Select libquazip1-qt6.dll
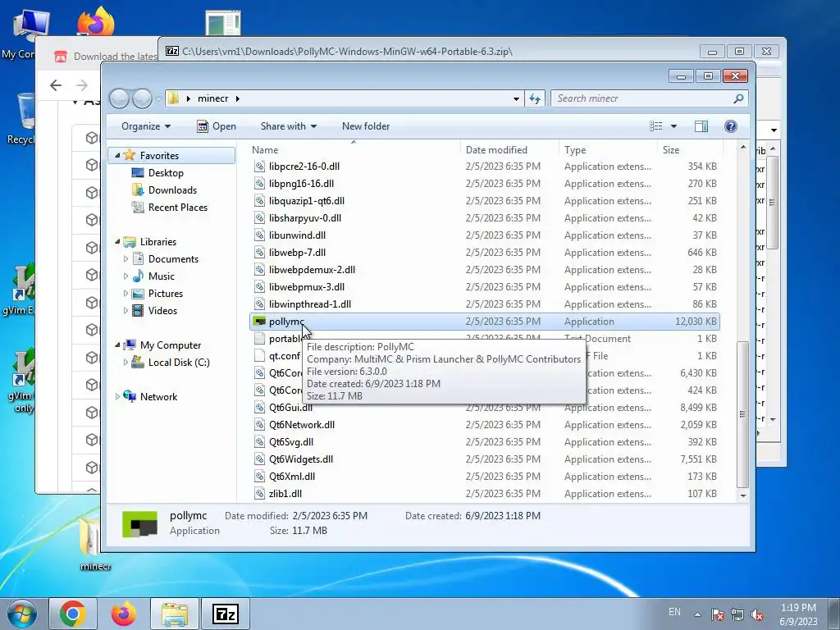This screenshot has height=630, width=840. click(x=485, y=201)
